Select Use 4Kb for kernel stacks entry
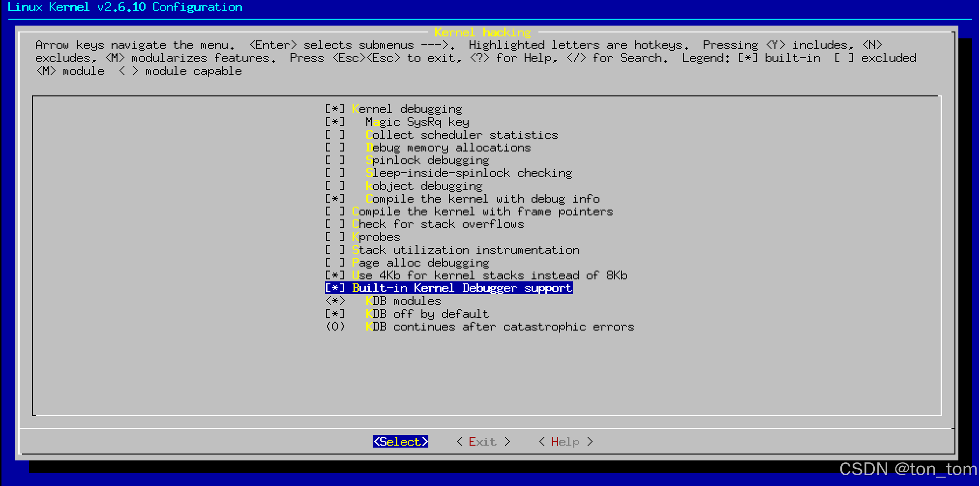This screenshot has width=980, height=486. (476, 275)
